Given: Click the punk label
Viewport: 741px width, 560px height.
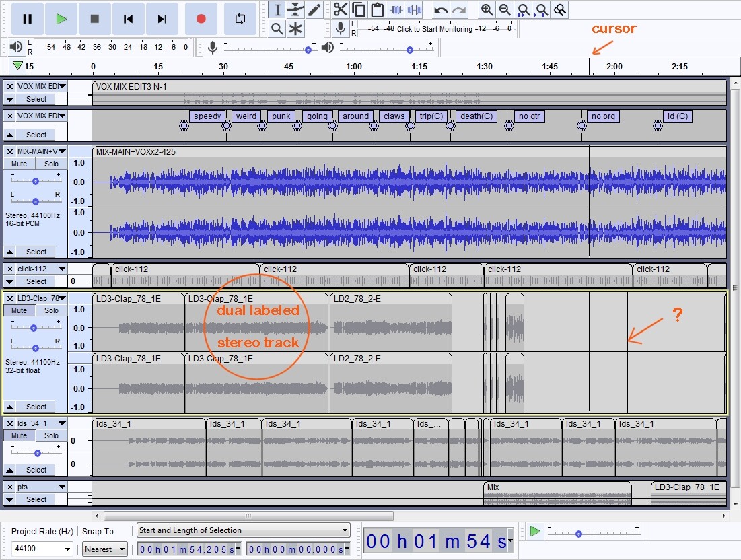Looking at the screenshot, I should coord(281,116).
